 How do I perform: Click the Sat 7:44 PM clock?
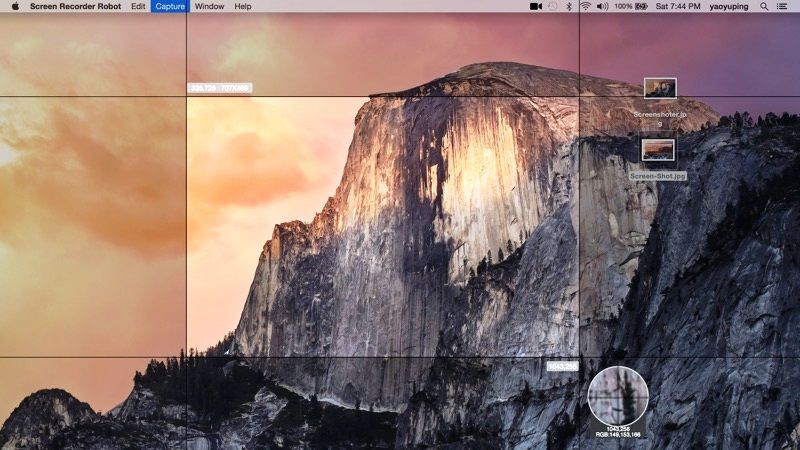coord(678,7)
